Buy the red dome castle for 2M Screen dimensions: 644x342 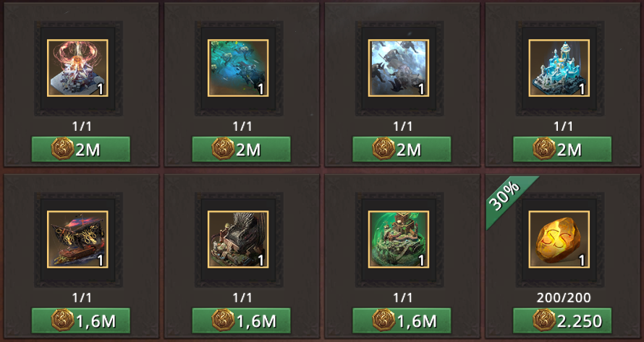[x=81, y=149]
